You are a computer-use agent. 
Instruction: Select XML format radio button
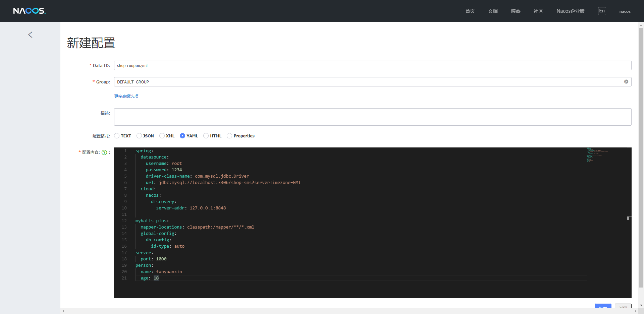point(162,136)
